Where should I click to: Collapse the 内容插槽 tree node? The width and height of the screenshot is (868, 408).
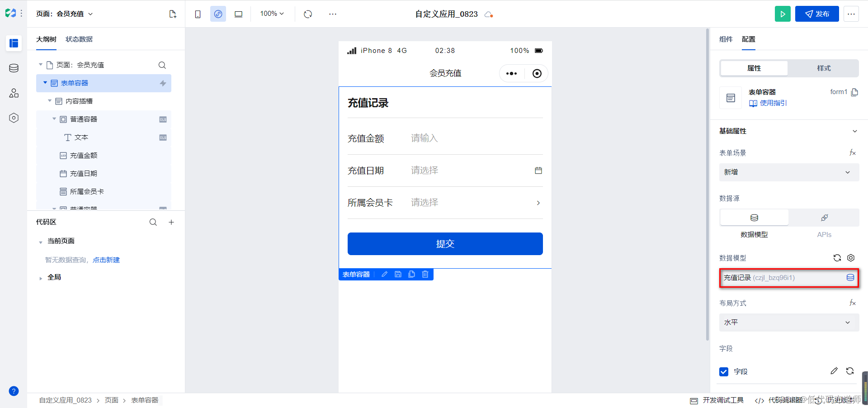(50, 101)
